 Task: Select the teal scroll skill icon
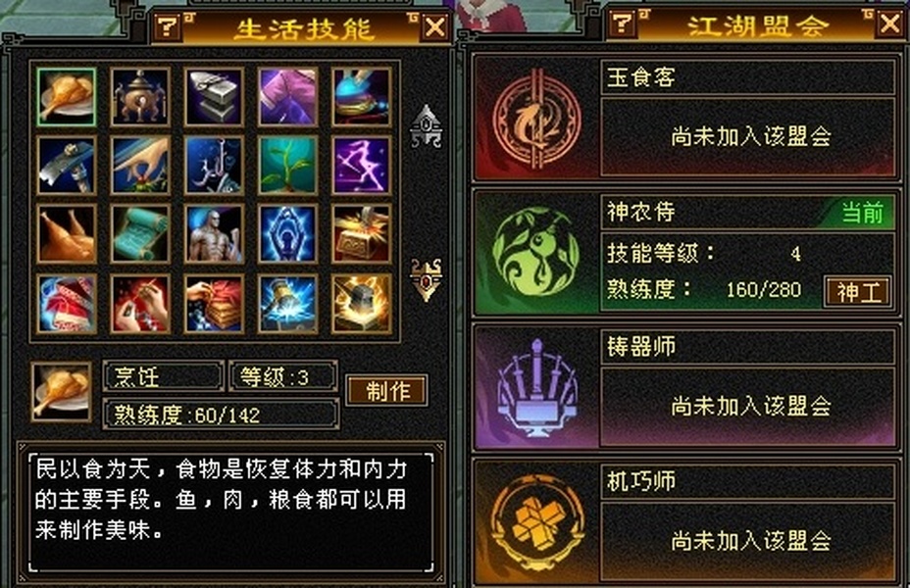pyautogui.click(x=140, y=233)
